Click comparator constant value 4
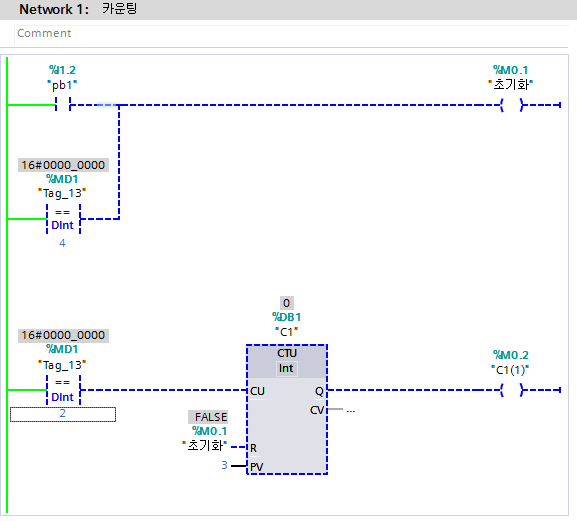 [x=63, y=243]
